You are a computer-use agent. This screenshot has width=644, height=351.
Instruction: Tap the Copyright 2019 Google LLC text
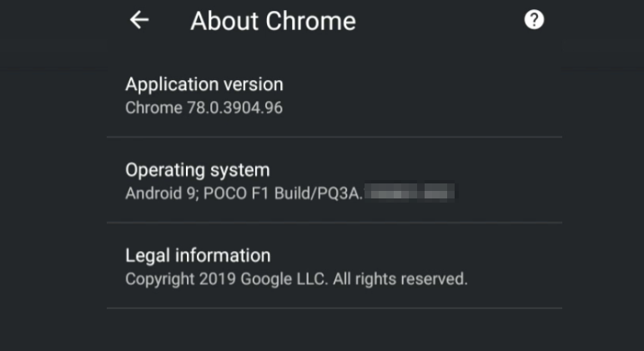point(225,279)
